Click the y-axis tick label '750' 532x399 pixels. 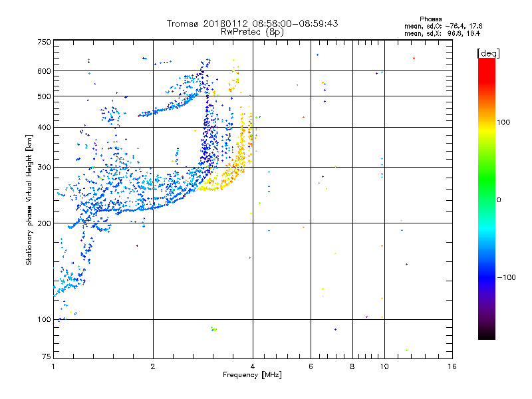(44, 42)
